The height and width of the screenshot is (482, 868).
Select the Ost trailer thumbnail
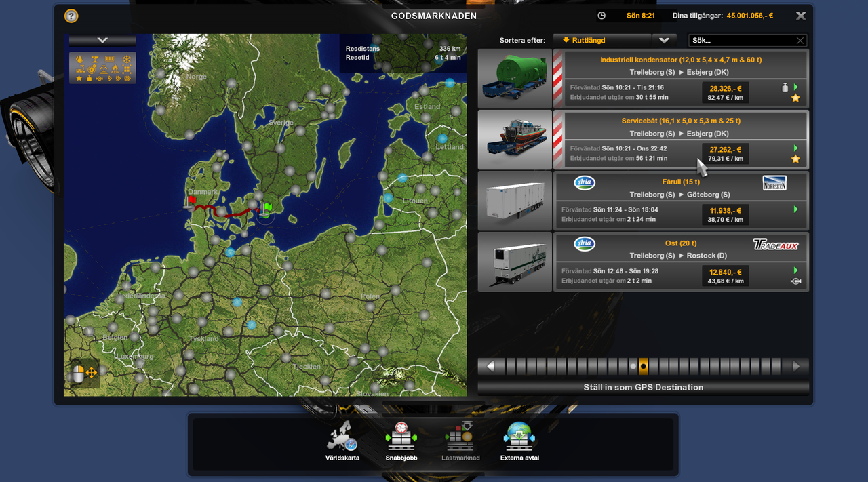point(515,262)
